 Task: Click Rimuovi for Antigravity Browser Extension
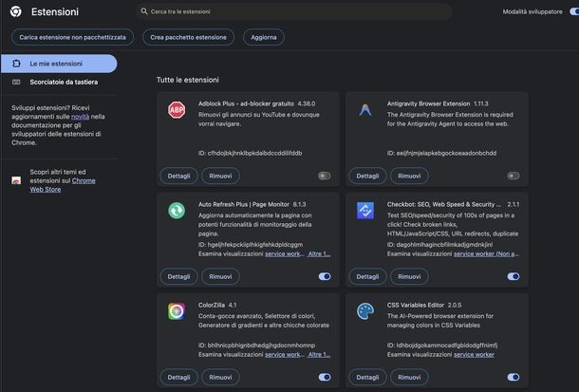[x=409, y=177]
